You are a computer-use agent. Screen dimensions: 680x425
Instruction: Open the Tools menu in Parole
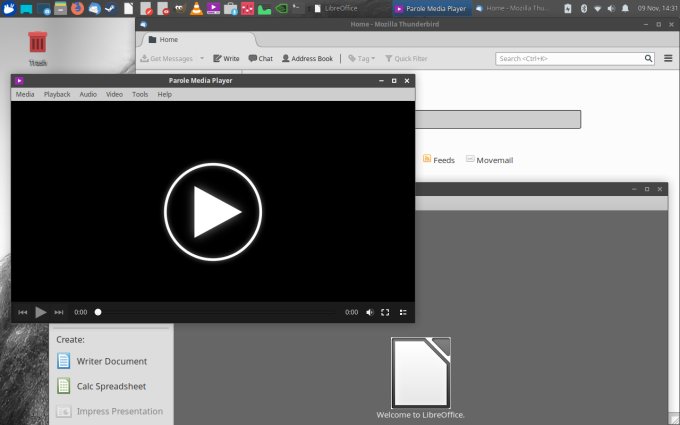point(140,94)
